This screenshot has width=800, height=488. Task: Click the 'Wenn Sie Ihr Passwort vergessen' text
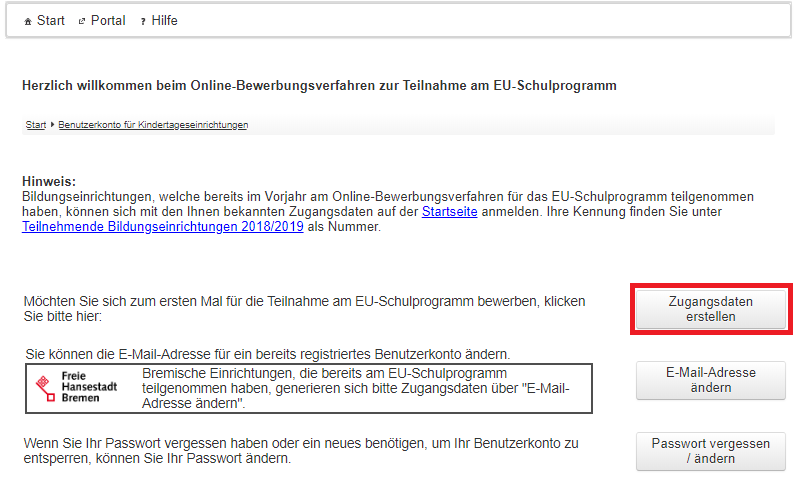(301, 451)
